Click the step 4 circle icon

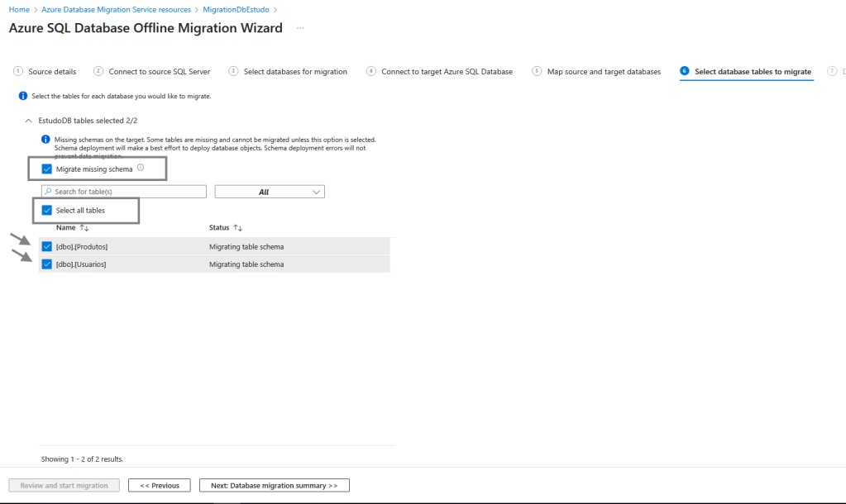[371, 72]
